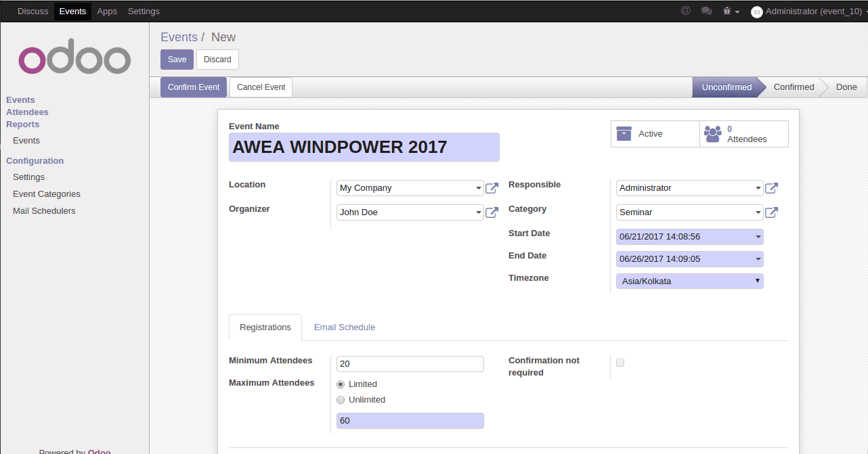Click the maximum seats field showing 60
This screenshot has height=454, width=868.
click(x=410, y=421)
